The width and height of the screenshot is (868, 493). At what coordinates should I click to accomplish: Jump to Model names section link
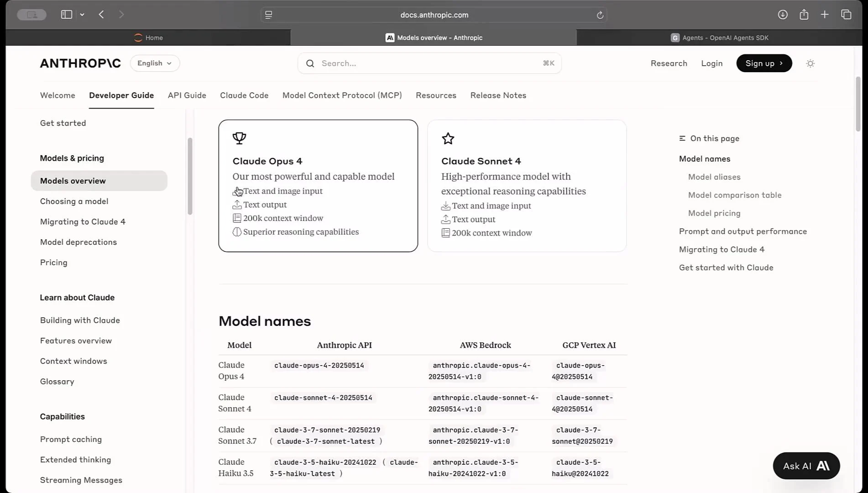coord(705,159)
